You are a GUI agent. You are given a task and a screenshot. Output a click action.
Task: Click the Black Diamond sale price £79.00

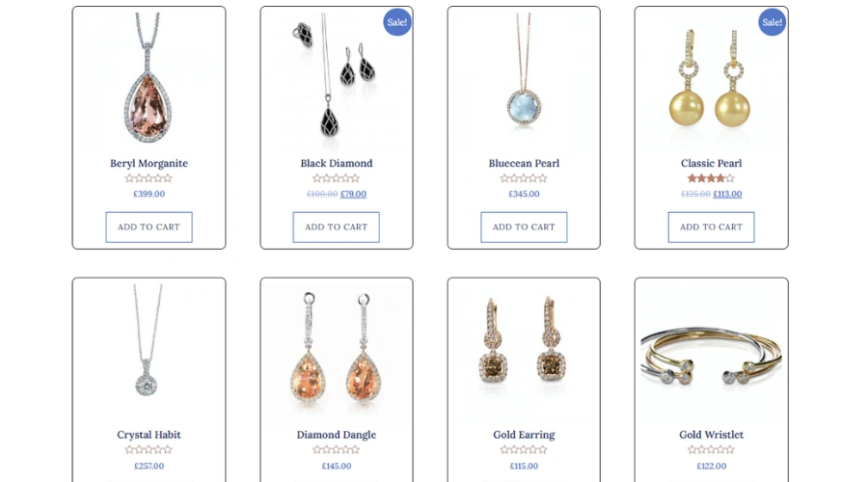coord(353,194)
